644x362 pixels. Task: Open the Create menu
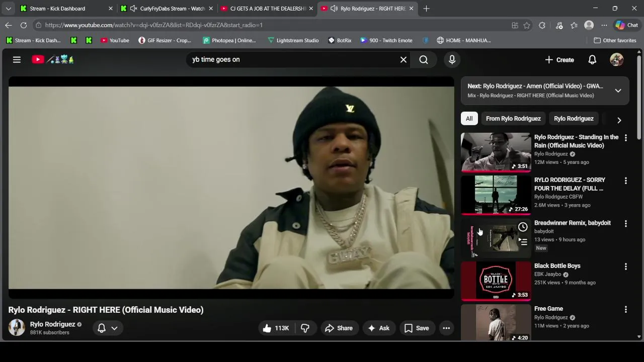559,59
